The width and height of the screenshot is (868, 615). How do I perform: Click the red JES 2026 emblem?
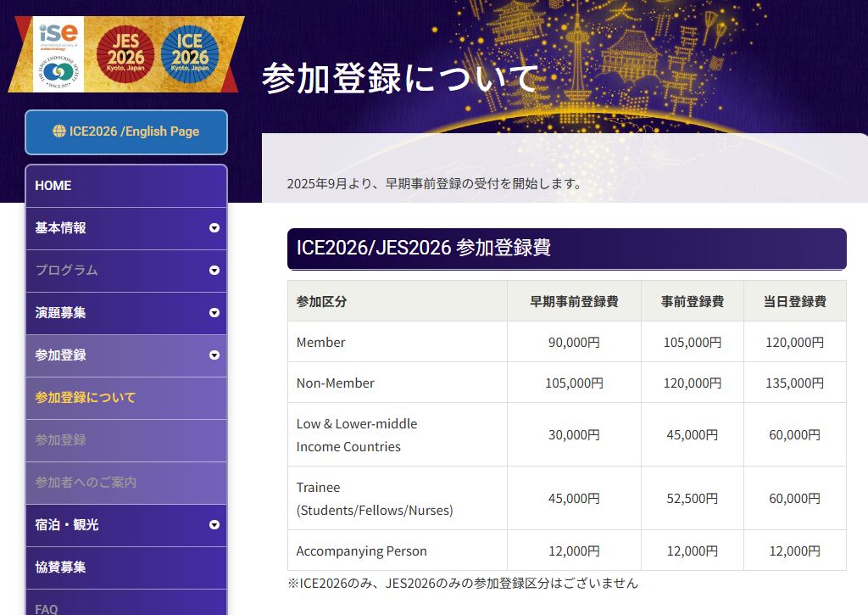[125, 53]
